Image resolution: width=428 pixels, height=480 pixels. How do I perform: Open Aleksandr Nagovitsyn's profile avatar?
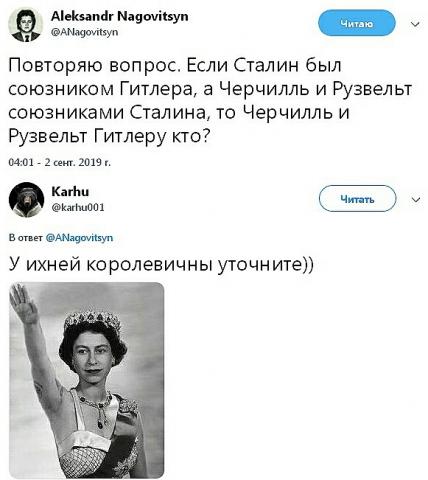[26, 24]
